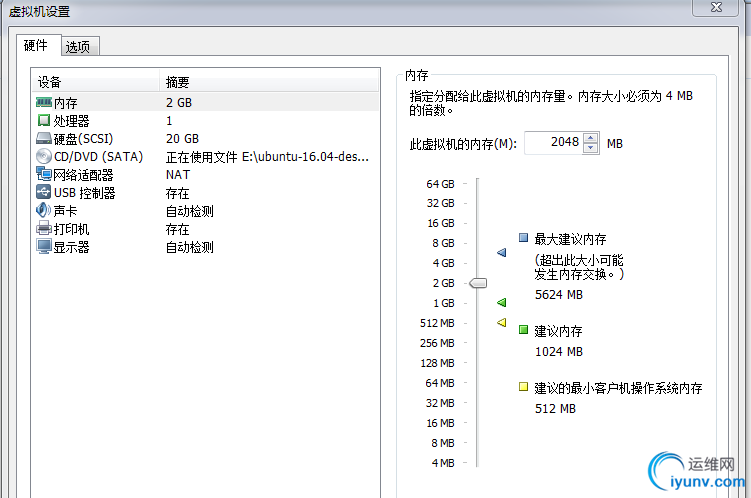This screenshot has width=751, height=498.
Task: Increase memory with the up stepper arrow
Action: (x=591, y=138)
